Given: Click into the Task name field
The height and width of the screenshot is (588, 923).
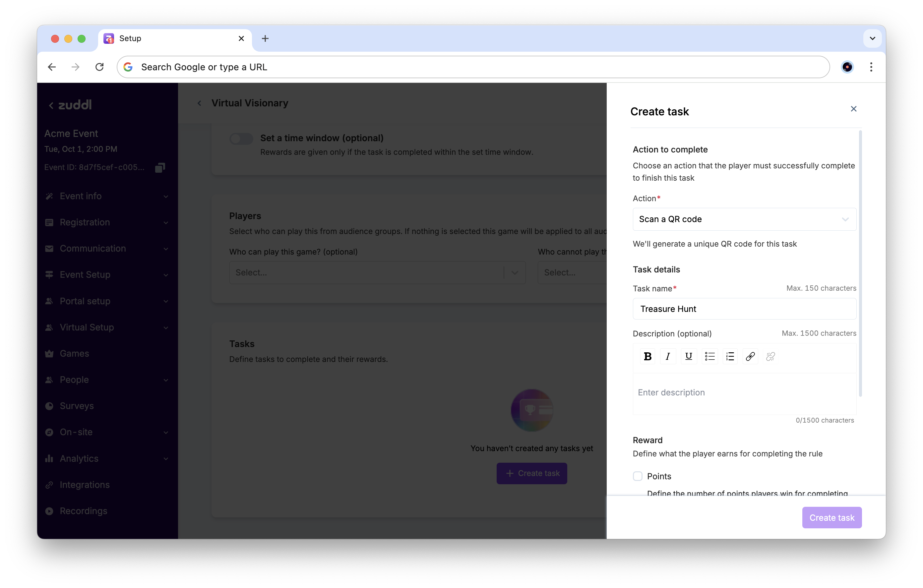Looking at the screenshot, I should pos(744,309).
